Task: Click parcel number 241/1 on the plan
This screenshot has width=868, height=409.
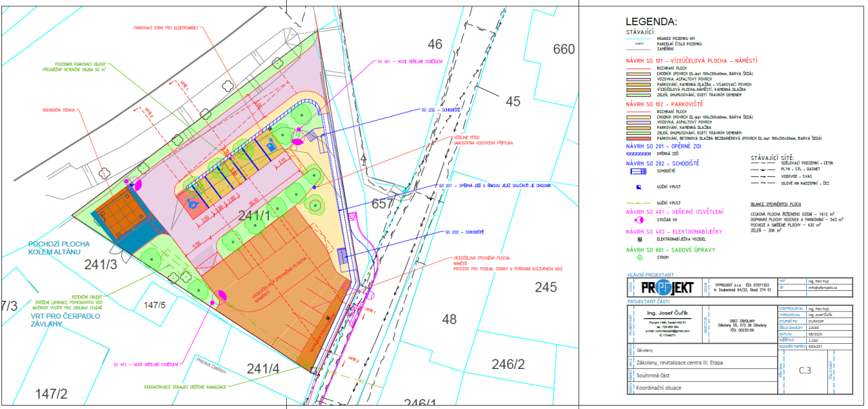Action: 254,216
